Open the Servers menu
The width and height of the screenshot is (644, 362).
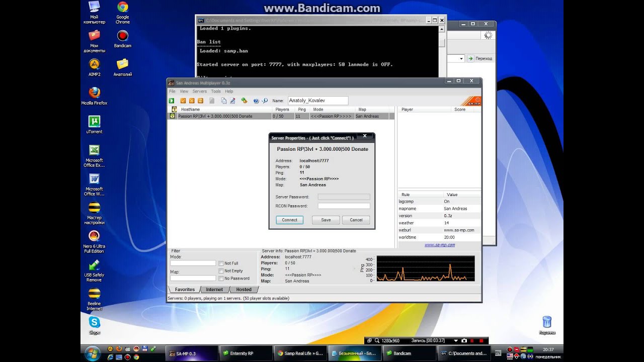coord(200,92)
